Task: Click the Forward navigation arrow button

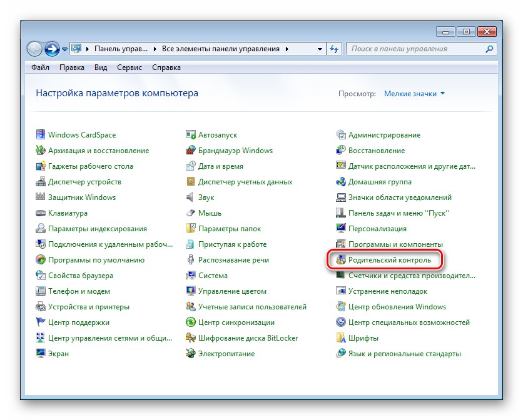Action: 52,49
